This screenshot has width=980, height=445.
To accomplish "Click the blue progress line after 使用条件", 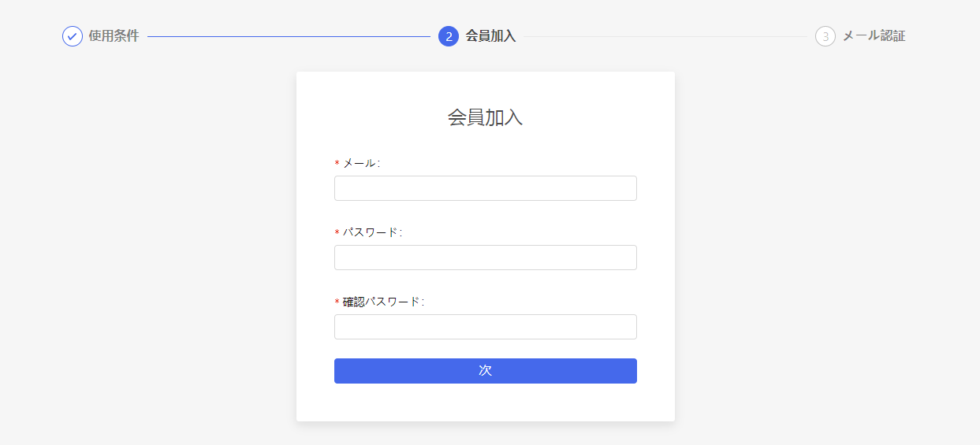I will coord(289,36).
